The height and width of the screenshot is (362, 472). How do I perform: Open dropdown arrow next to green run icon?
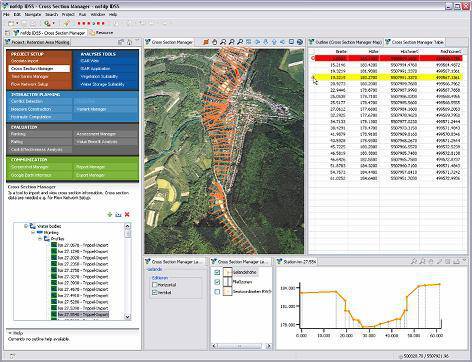[x=53, y=23]
